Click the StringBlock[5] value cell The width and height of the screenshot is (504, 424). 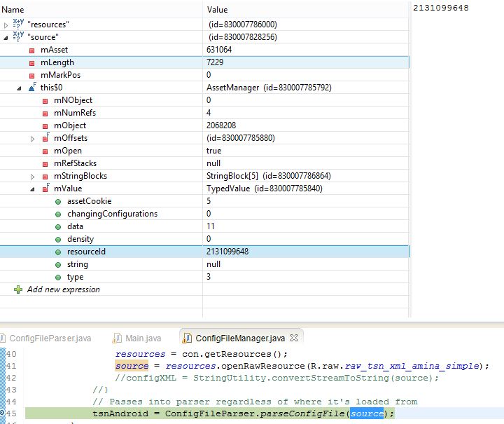tap(268, 176)
